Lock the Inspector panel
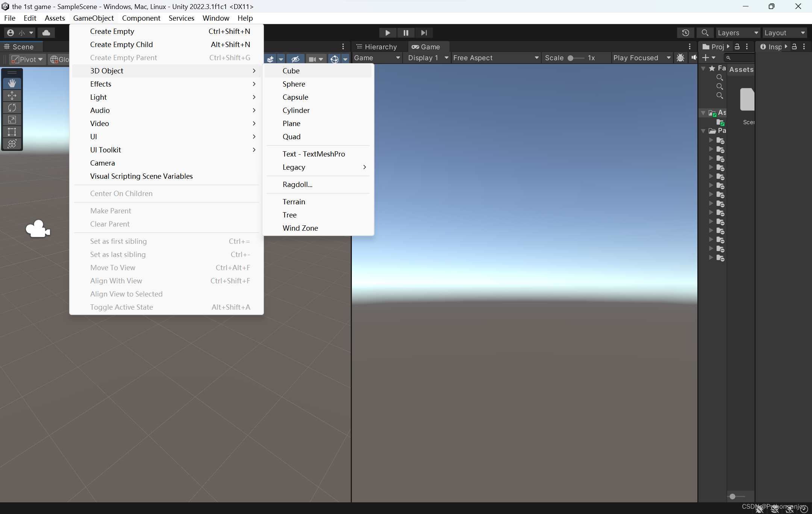Screen dimensions: 812x514 pos(794,47)
